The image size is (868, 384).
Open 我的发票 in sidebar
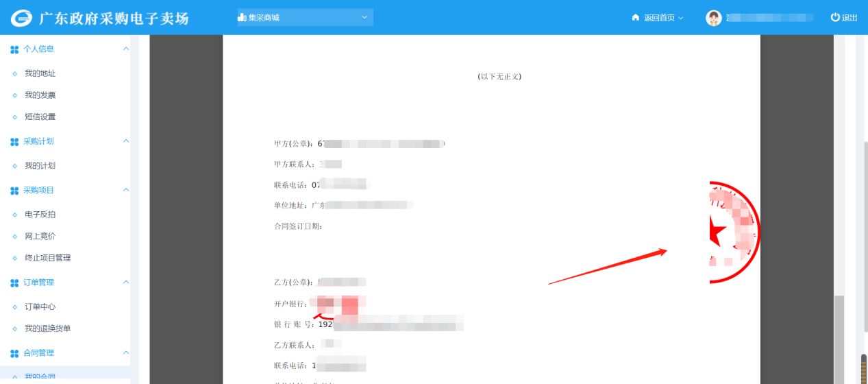[40, 95]
